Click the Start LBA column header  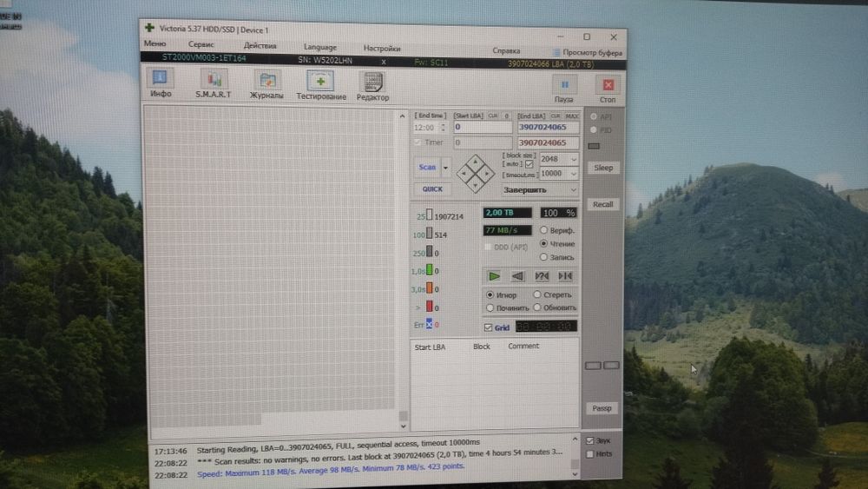(431, 347)
